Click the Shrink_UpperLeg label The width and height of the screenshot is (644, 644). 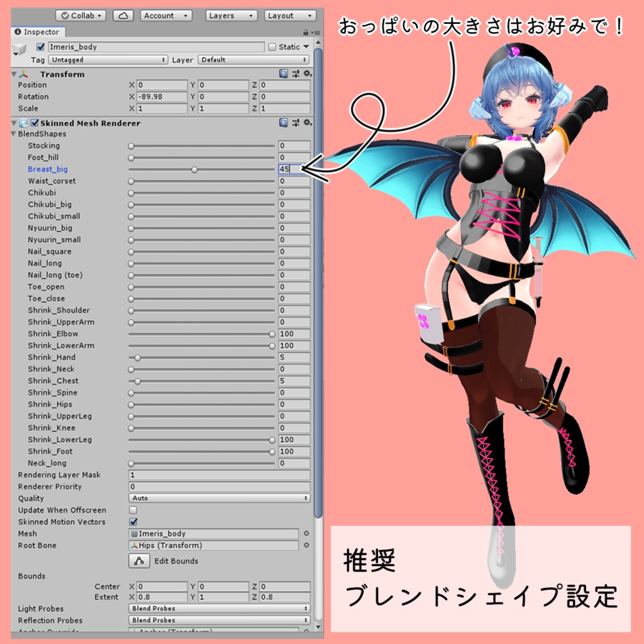coord(60,416)
